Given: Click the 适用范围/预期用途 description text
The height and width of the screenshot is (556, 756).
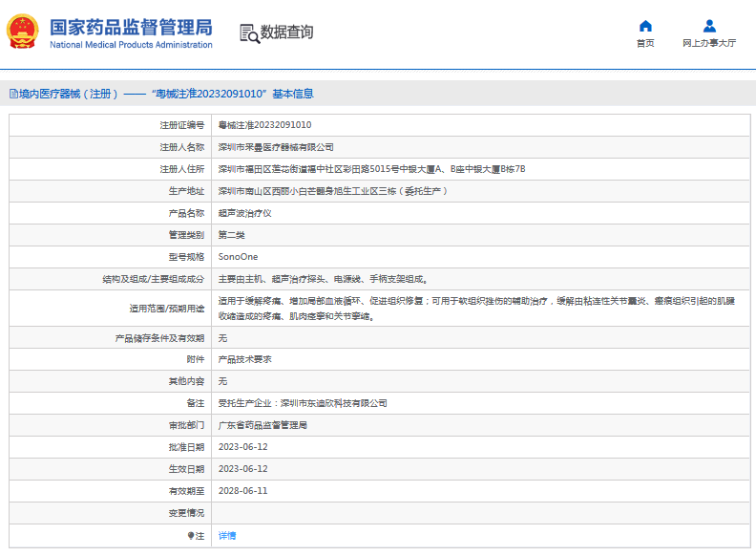Looking at the screenshot, I should point(476,309).
